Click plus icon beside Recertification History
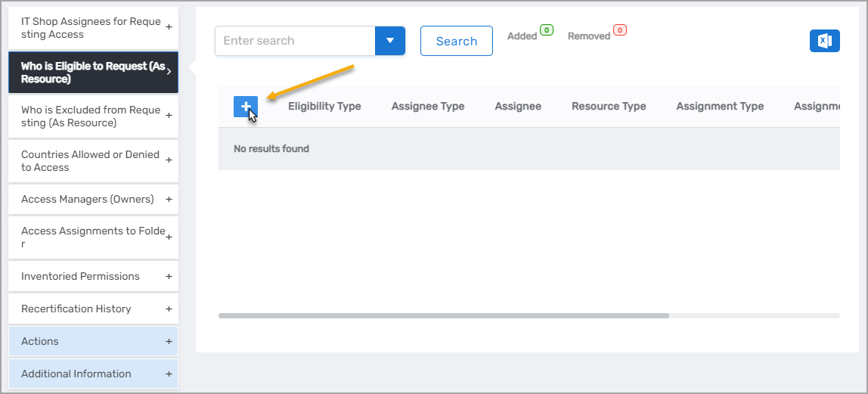 click(x=169, y=309)
